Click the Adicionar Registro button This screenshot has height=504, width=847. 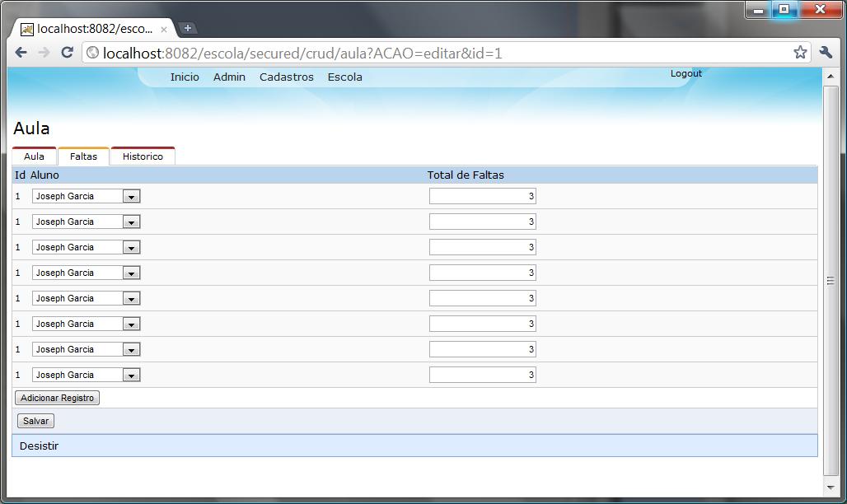click(x=57, y=398)
